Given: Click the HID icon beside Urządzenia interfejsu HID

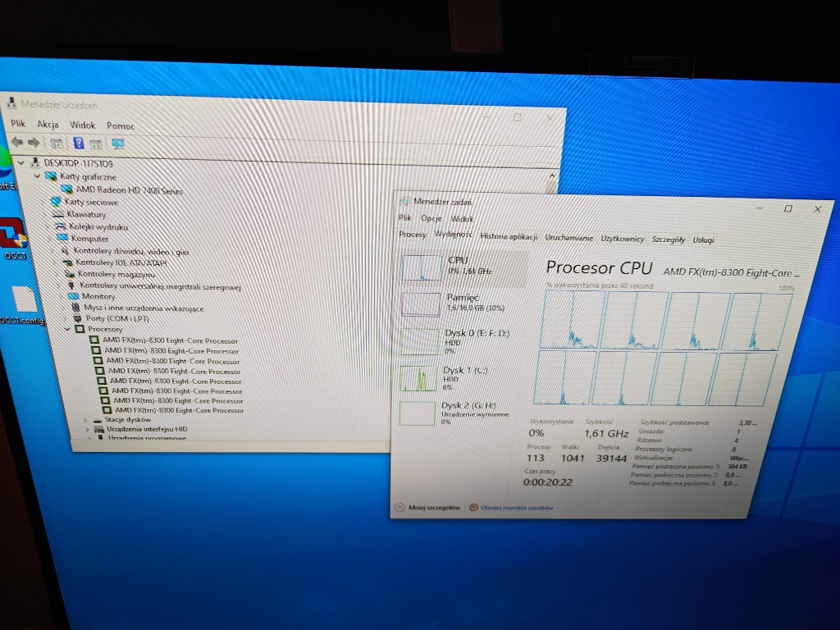Looking at the screenshot, I should pyautogui.click(x=99, y=429).
